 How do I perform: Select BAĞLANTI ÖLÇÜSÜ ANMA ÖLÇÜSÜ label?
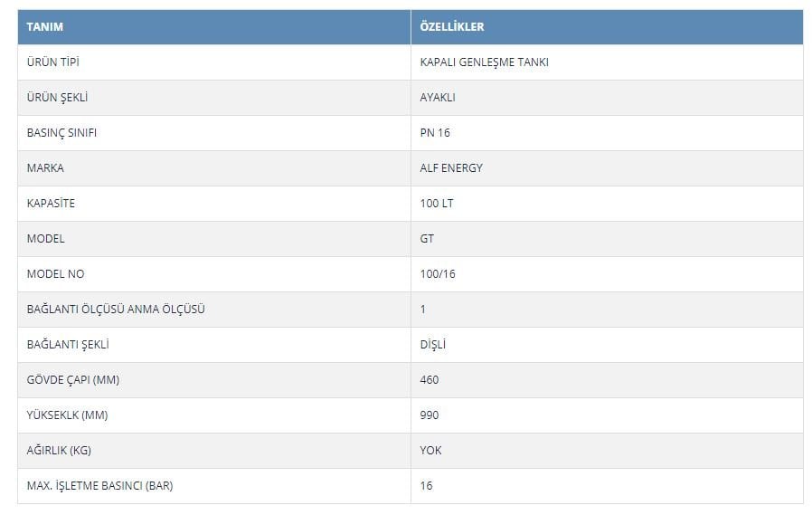[x=116, y=309]
